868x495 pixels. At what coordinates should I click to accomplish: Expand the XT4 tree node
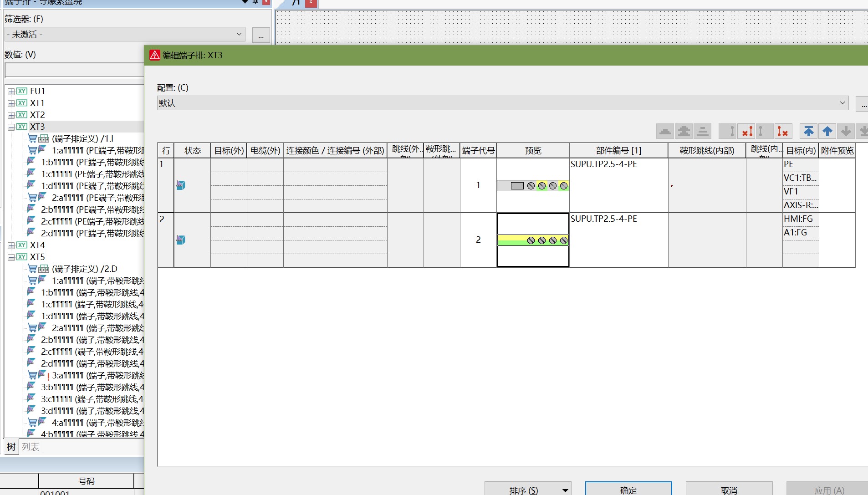[x=11, y=245]
